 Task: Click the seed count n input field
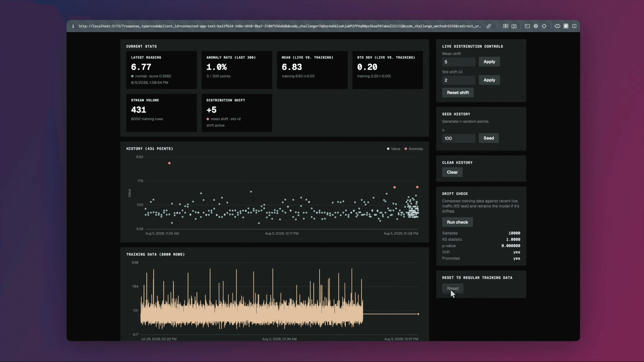coord(459,138)
